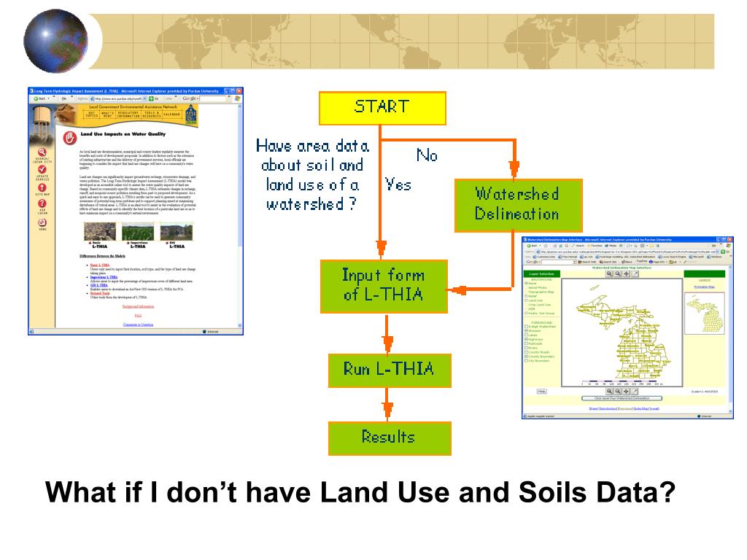Click the zoom-out icon below the Michigan map
The height and width of the screenshot is (560, 747).
[618, 392]
